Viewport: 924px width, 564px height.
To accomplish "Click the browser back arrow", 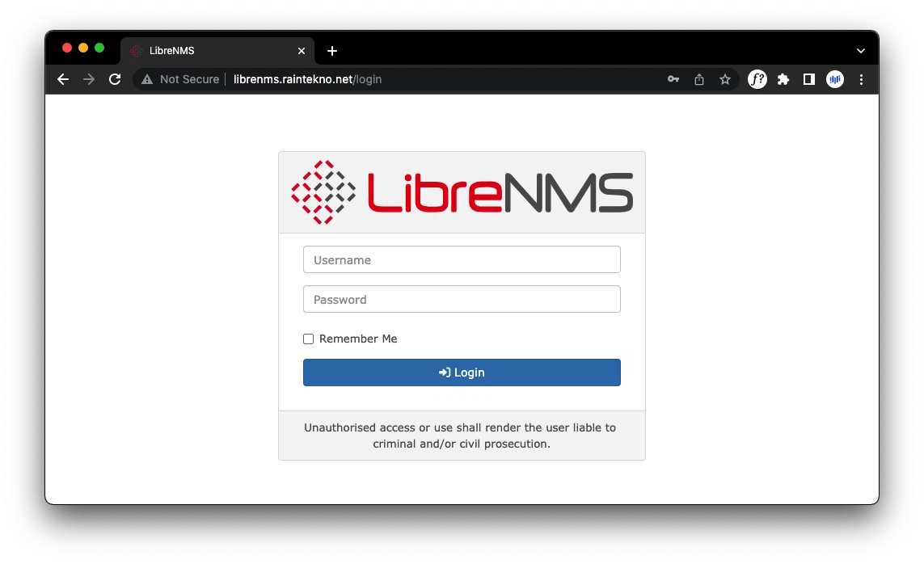I will point(63,79).
